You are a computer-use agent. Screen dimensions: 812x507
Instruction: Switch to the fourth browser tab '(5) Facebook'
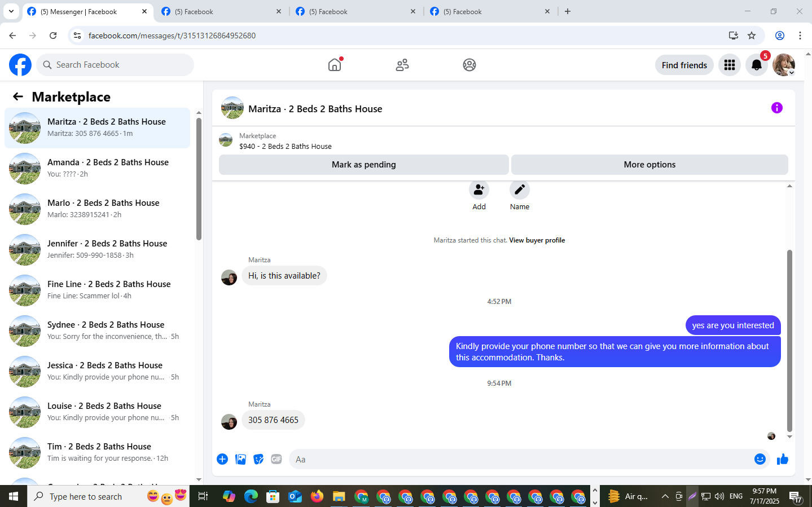coord(490,11)
